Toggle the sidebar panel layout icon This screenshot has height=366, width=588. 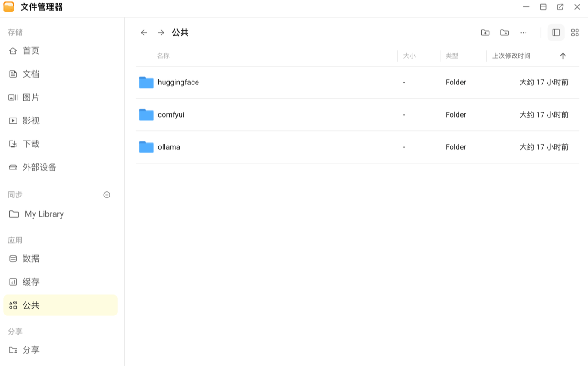(556, 33)
